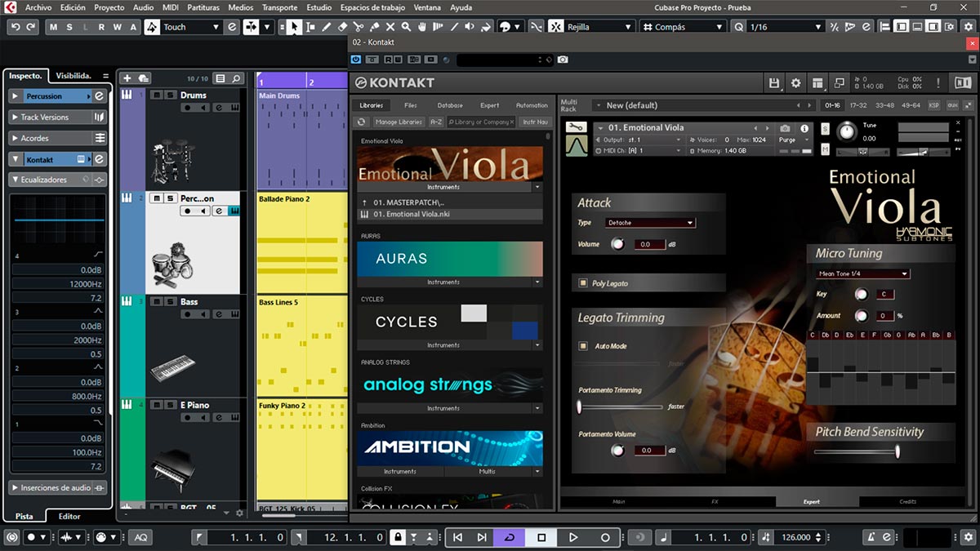Viewport: 980px width, 551px height.
Task: Click the A-Z sort button
Action: [x=436, y=122]
